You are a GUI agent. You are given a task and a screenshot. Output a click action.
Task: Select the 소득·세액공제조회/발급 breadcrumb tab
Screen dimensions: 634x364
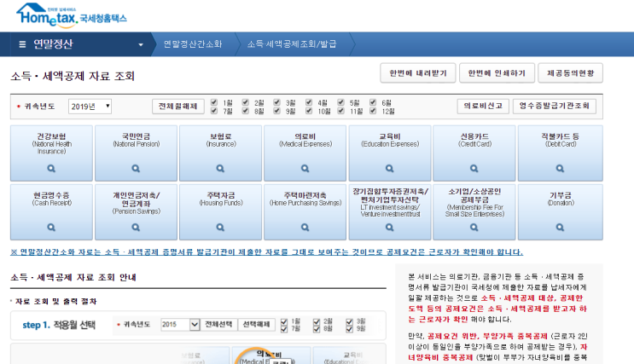click(292, 44)
